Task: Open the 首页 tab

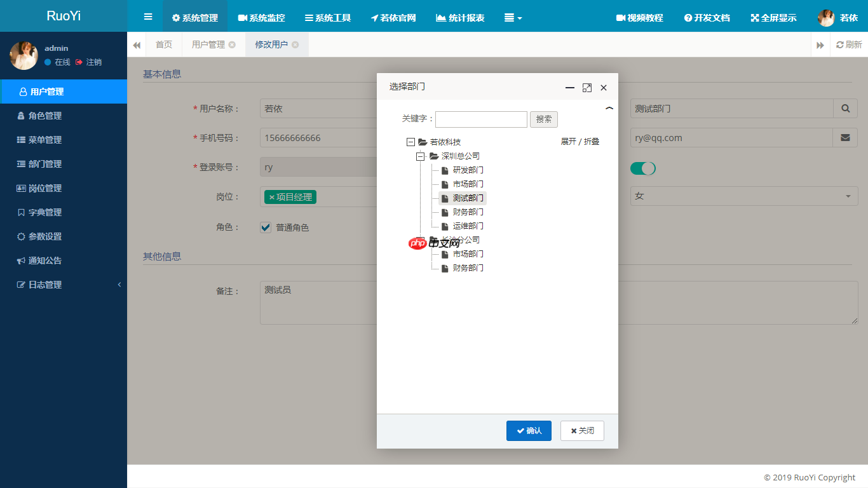Action: pos(163,44)
